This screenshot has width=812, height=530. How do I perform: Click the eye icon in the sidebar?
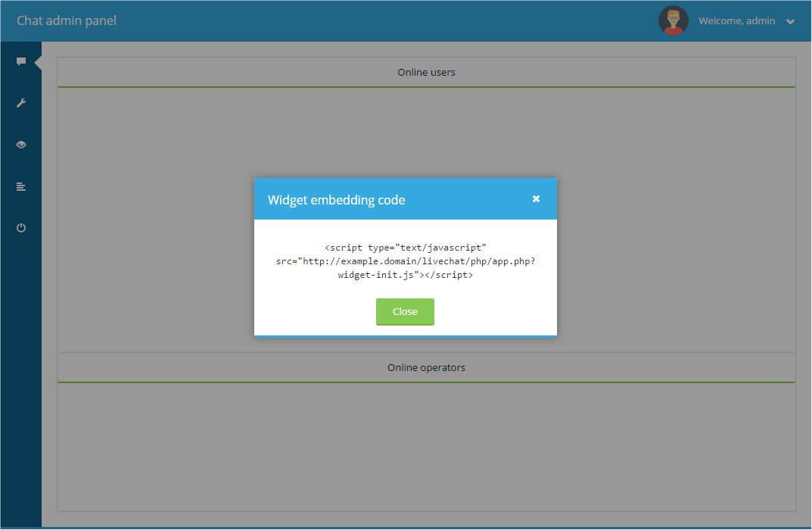coord(20,145)
